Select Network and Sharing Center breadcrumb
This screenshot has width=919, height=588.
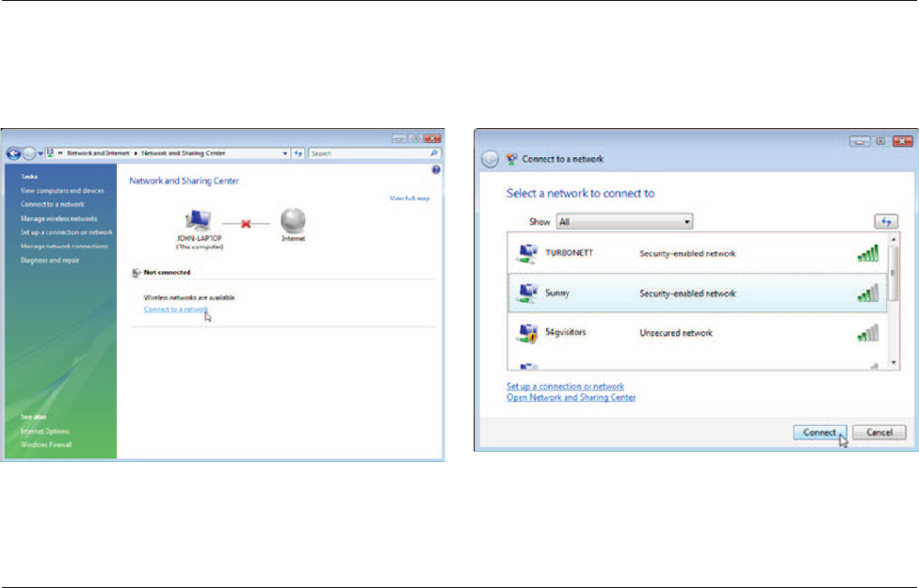[x=183, y=152]
